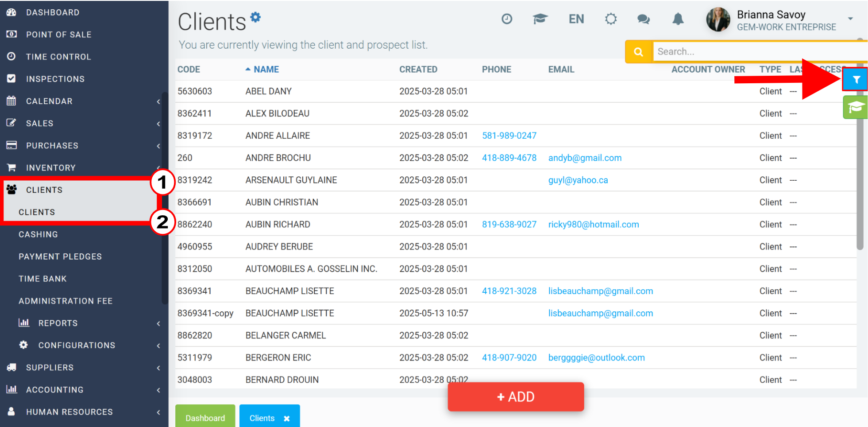Sort by the CREATED column header
Screen dimensions: 868x427
[x=418, y=70]
